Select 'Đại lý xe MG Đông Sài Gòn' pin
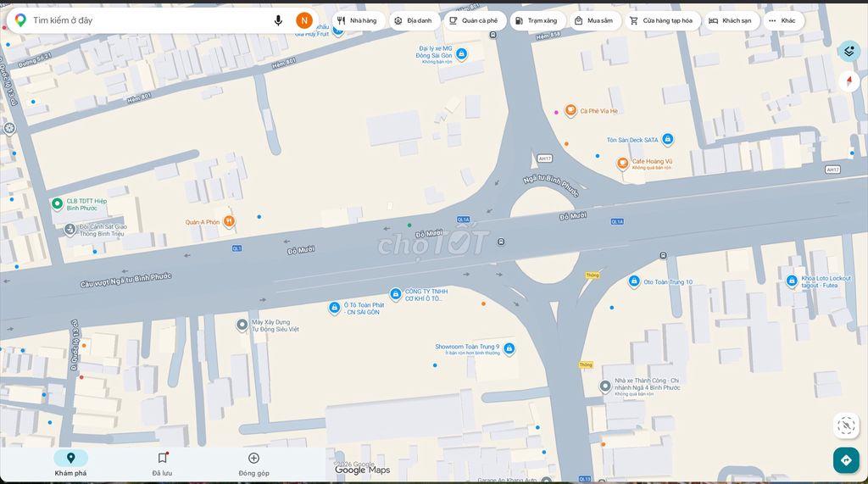Image resolution: width=868 pixels, height=484 pixels. [462, 53]
